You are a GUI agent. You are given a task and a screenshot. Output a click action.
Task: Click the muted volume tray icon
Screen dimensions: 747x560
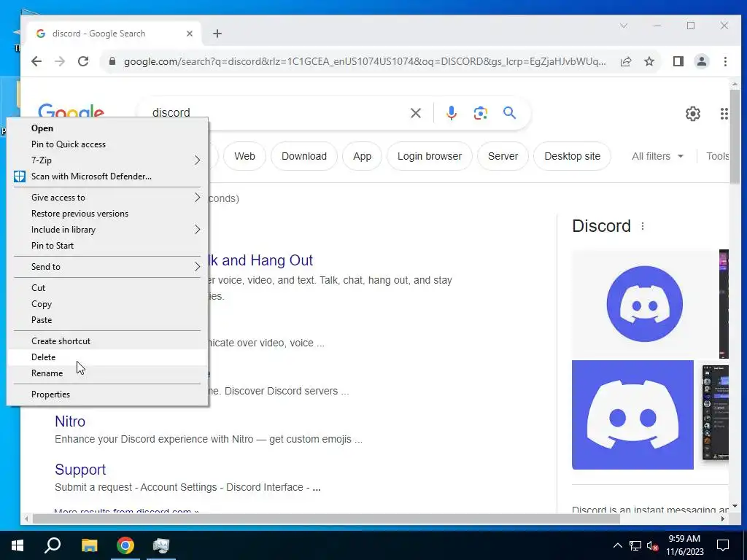coord(653,545)
